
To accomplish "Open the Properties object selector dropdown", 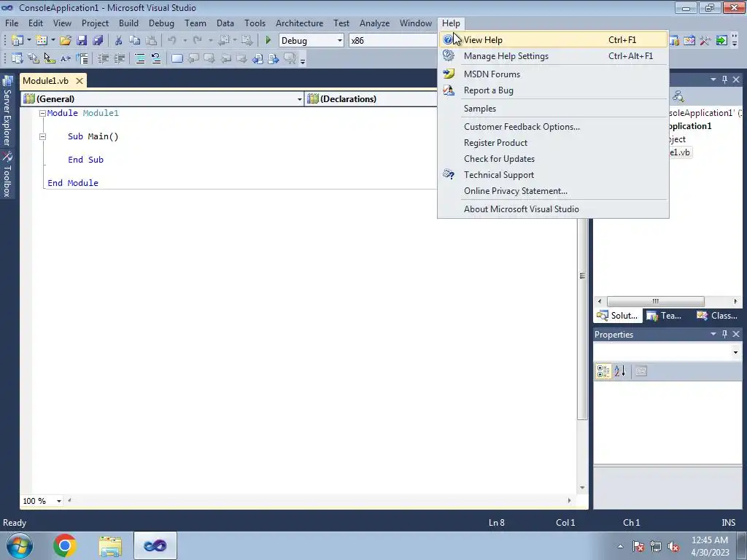I will [x=735, y=352].
